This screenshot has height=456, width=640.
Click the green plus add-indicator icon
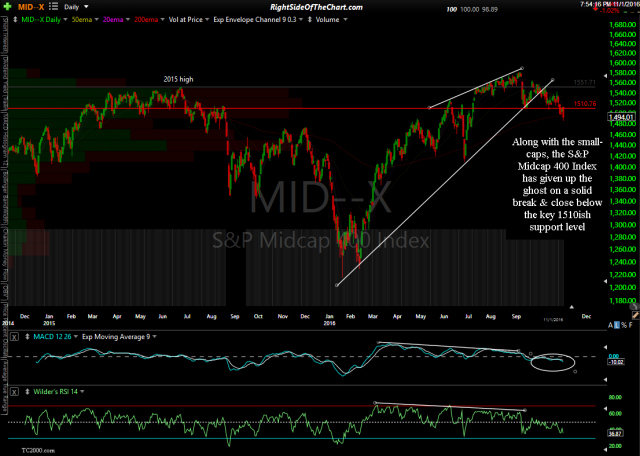[7, 7]
